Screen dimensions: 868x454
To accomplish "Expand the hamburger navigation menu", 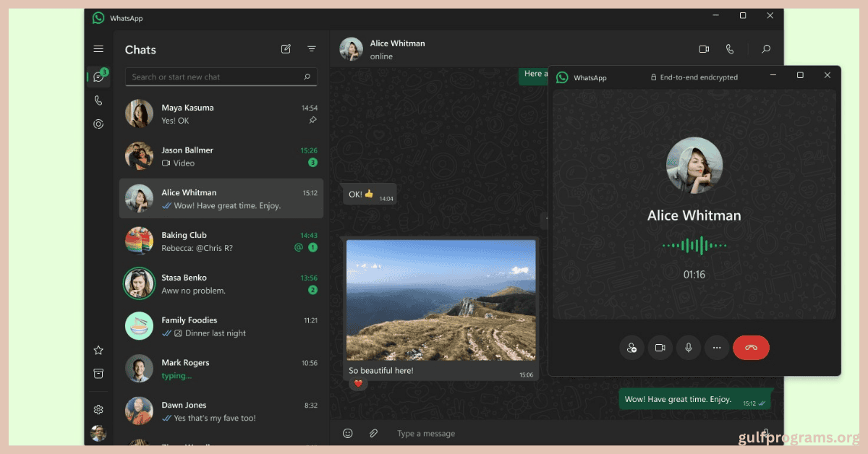I will pyautogui.click(x=98, y=49).
